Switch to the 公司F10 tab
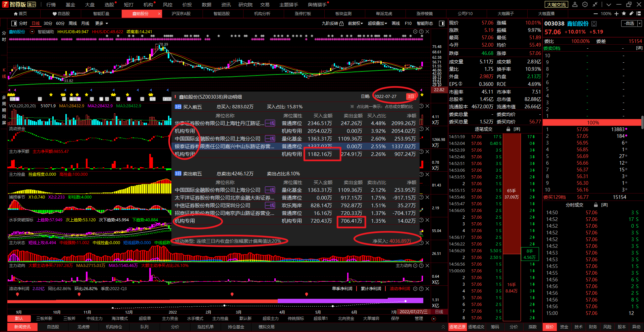The image size is (644, 332). tap(465, 14)
